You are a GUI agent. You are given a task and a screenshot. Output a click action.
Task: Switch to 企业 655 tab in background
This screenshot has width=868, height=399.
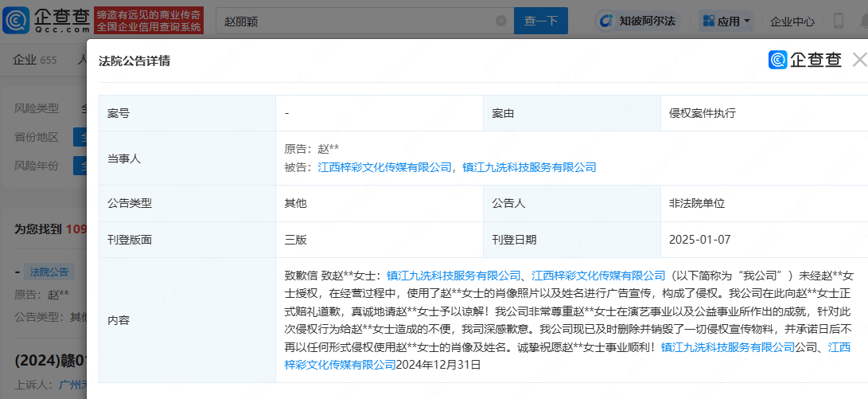click(35, 60)
